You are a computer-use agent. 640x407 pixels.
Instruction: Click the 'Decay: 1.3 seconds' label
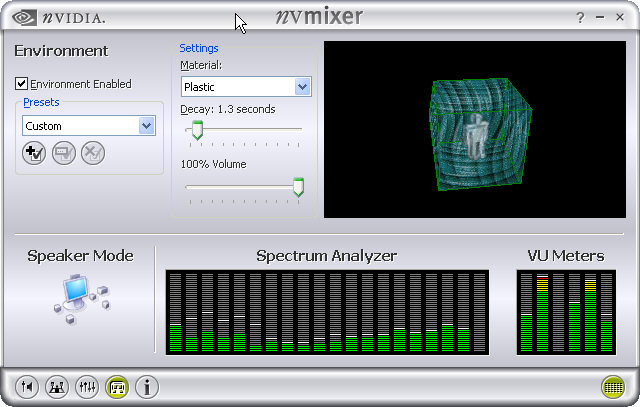click(228, 109)
